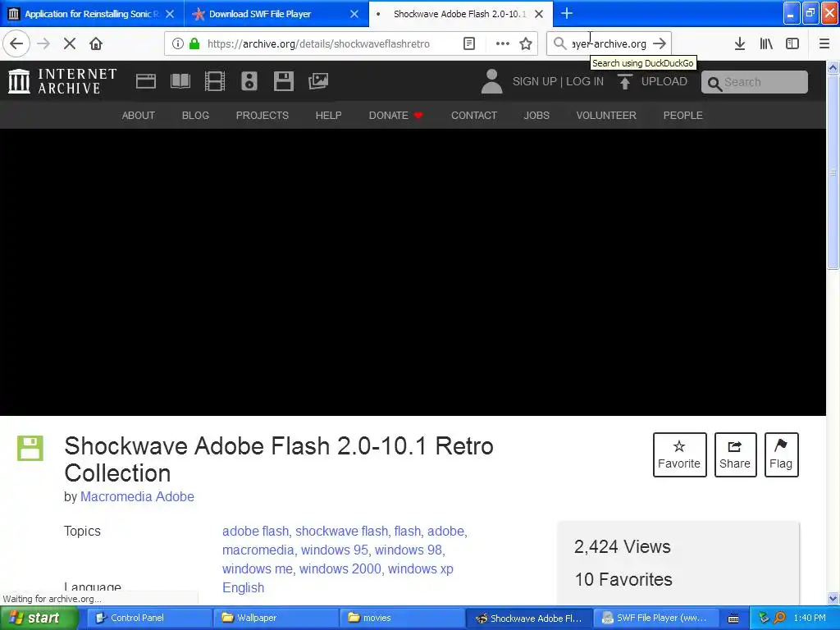
Task: Open the 'macromedia' topic link
Action: pyautogui.click(x=258, y=550)
